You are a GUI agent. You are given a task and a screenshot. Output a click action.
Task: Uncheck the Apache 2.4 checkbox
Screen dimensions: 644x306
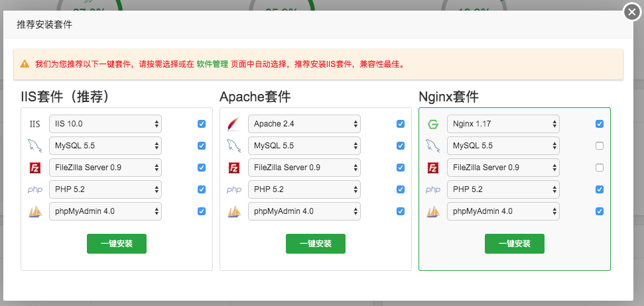[x=401, y=124]
